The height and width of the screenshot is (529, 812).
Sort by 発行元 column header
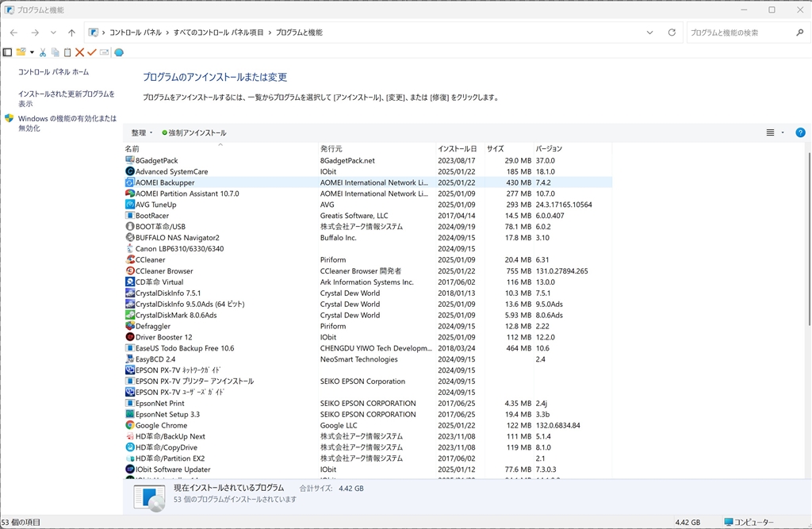click(x=377, y=148)
